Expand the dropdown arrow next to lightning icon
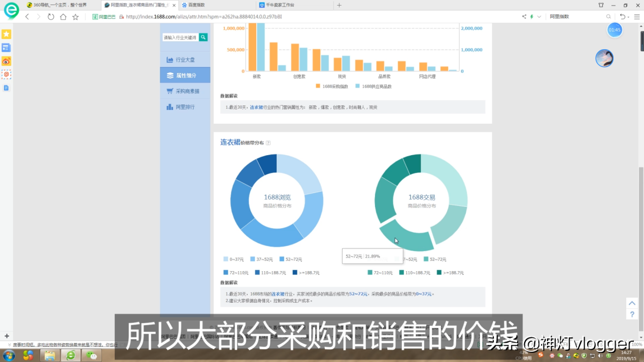644x362 pixels. point(539,17)
